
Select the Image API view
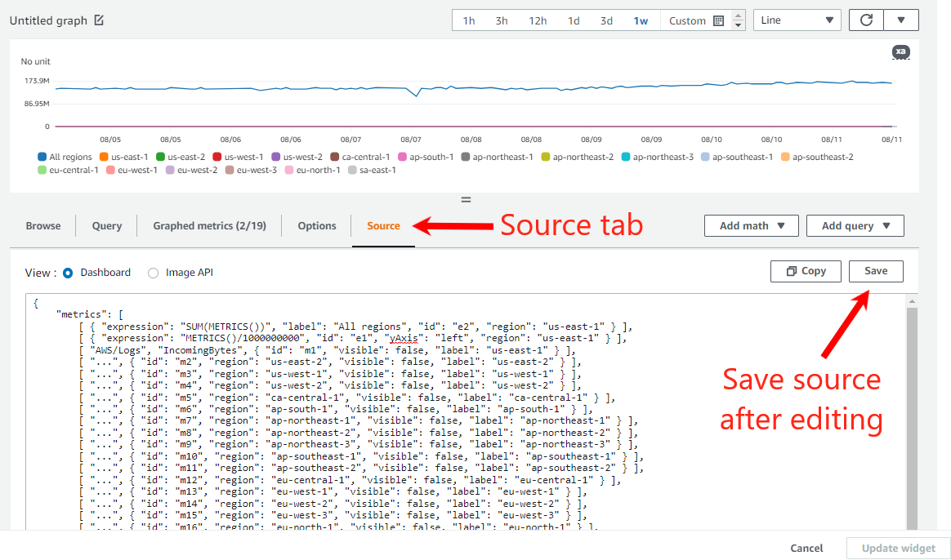click(x=153, y=273)
